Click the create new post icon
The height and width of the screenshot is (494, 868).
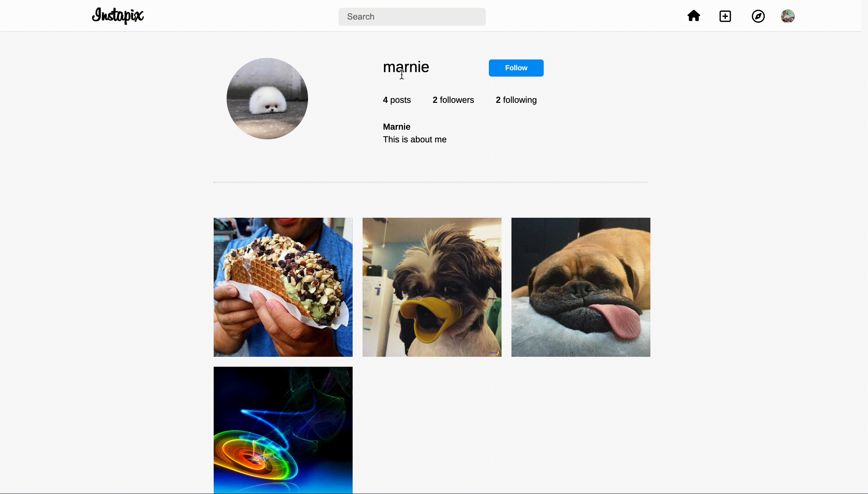[725, 15]
